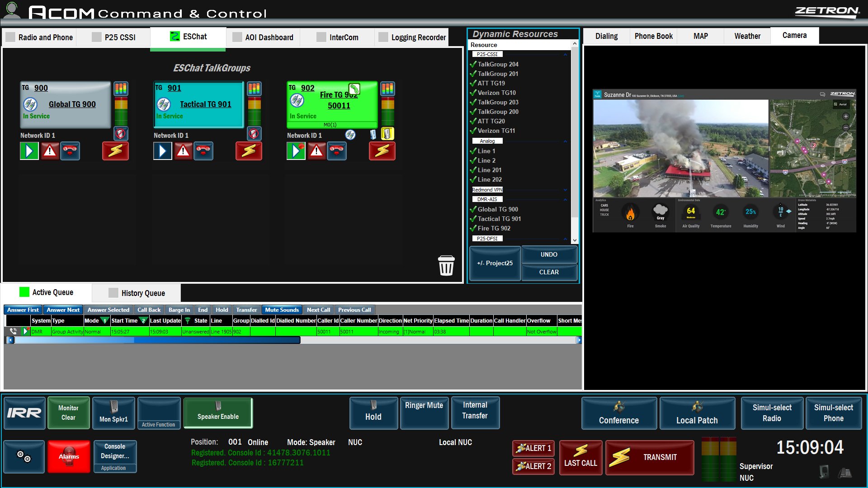Open the red Alarms button

[x=69, y=456]
